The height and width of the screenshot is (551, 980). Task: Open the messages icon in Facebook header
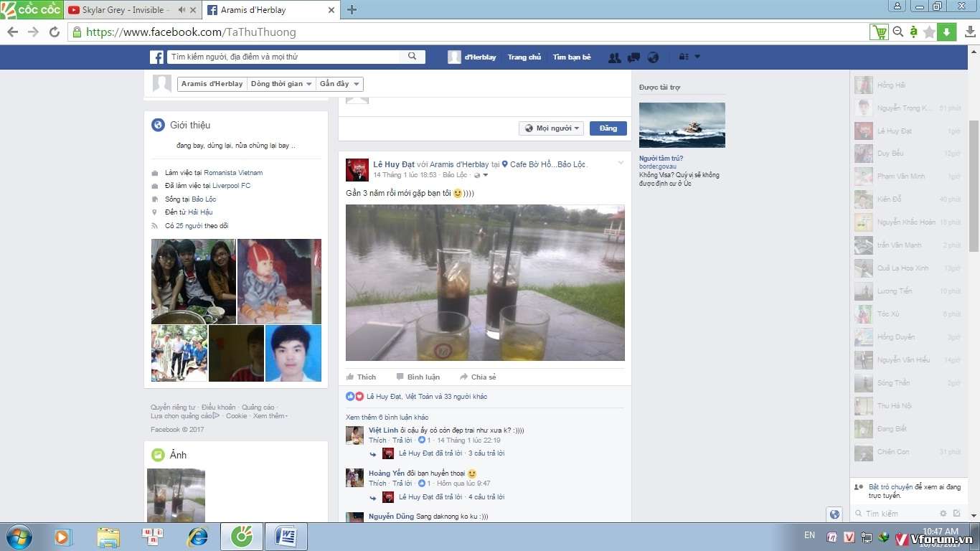[633, 57]
